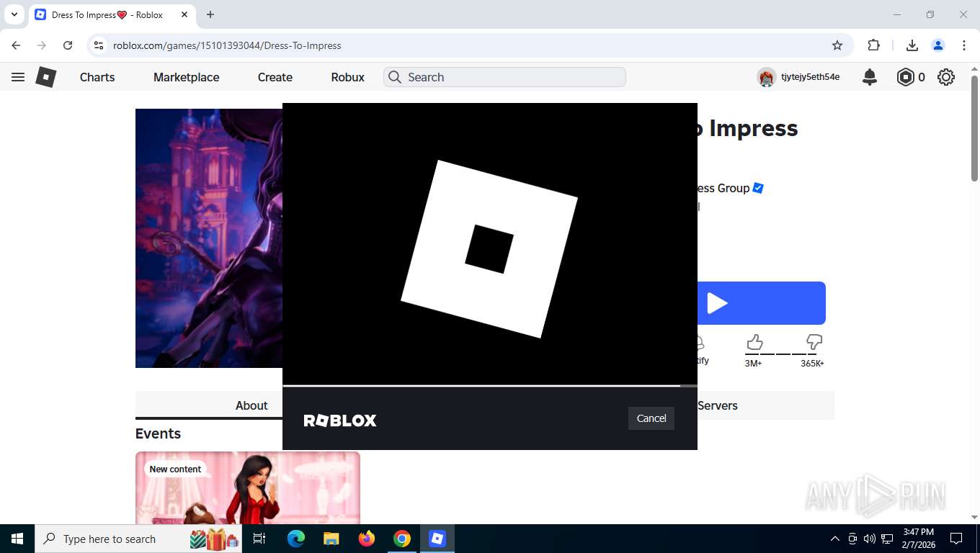Open the tab search dropdown arrow
Viewport: 980px width, 553px height.
(x=14, y=14)
